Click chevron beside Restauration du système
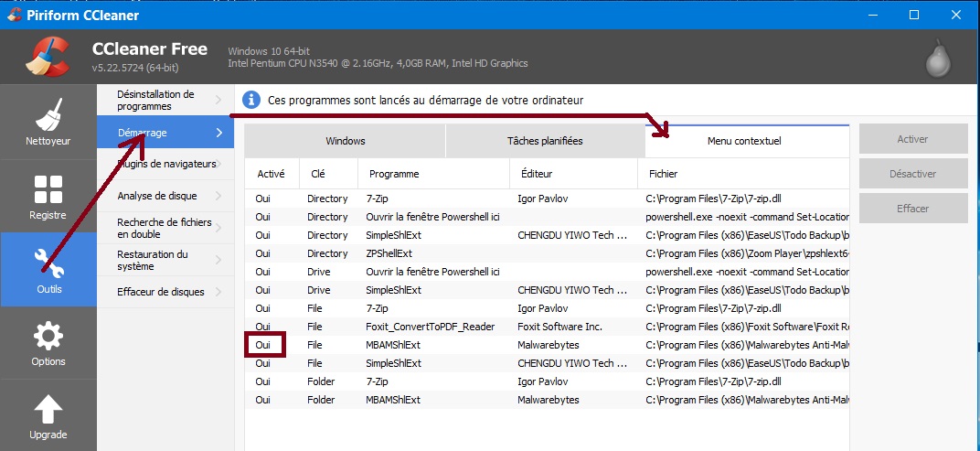This screenshot has height=451, width=980. pos(218,260)
